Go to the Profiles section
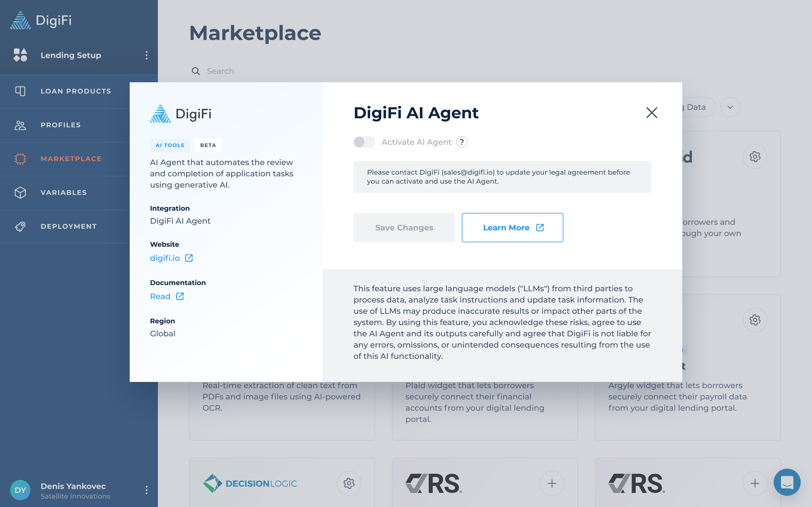Image resolution: width=812 pixels, height=507 pixels. [x=60, y=125]
